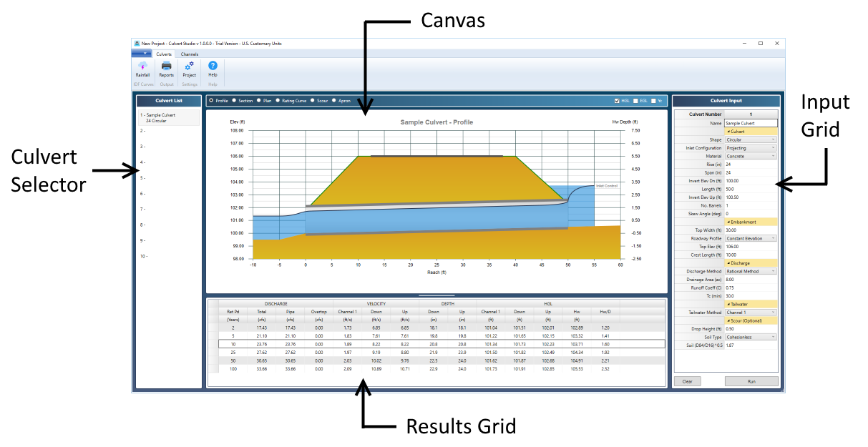Viewport: 868px width, 447px height.
Task: Click the Name input field
Action: pyautogui.click(x=751, y=123)
